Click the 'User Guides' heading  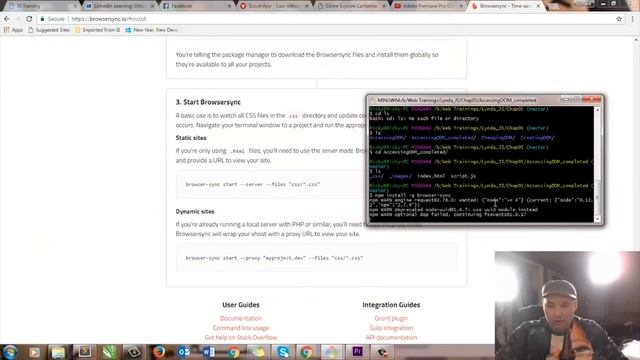pyautogui.click(x=241, y=305)
